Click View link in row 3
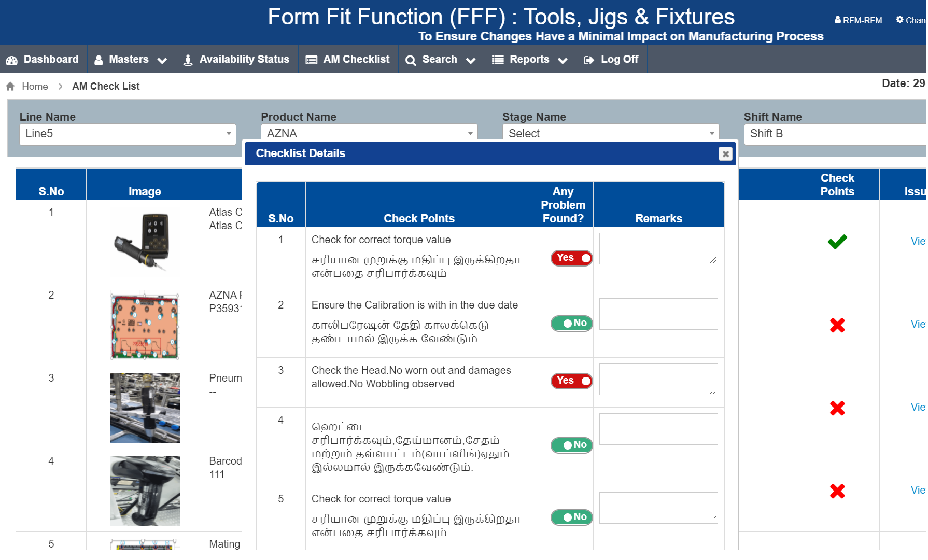Image resolution: width=928 pixels, height=560 pixels. (x=918, y=407)
